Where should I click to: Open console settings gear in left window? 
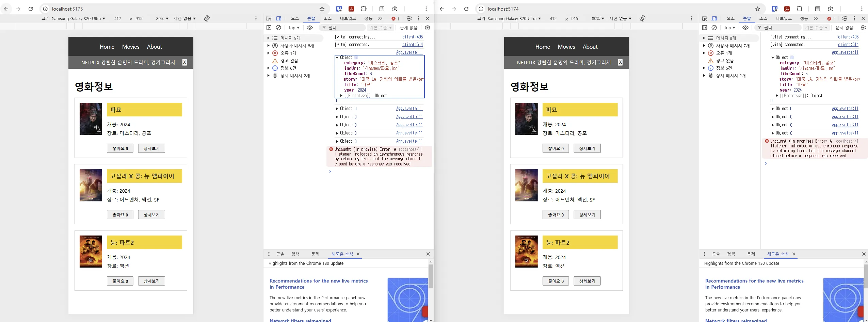point(428,28)
